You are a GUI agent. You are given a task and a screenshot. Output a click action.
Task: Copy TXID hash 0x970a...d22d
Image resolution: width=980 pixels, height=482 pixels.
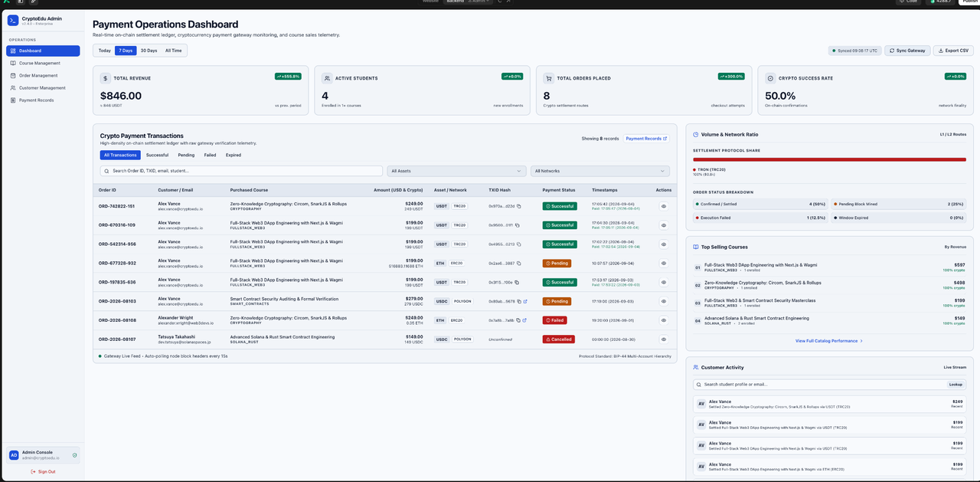pyautogui.click(x=518, y=206)
